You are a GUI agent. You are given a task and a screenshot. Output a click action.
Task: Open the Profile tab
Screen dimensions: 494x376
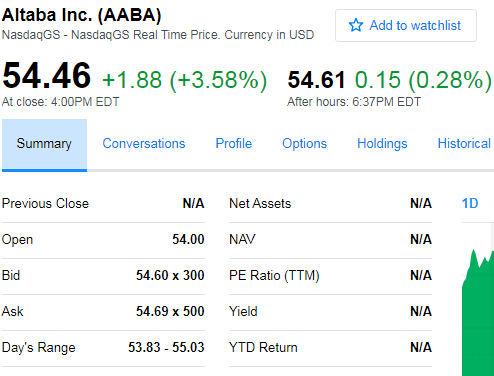[234, 144]
